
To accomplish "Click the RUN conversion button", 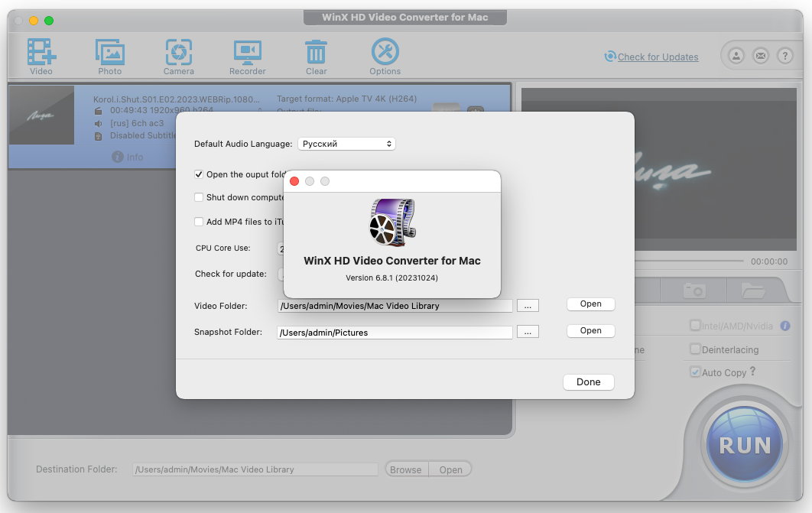I will point(745,445).
